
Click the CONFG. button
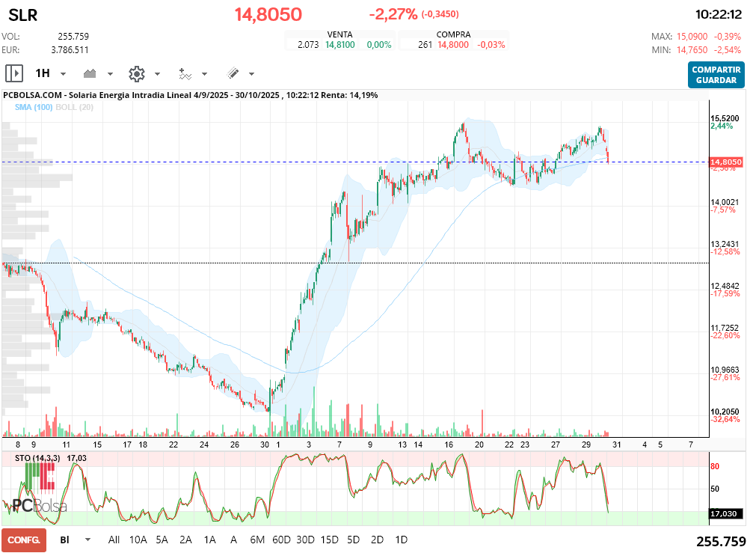tap(24, 540)
